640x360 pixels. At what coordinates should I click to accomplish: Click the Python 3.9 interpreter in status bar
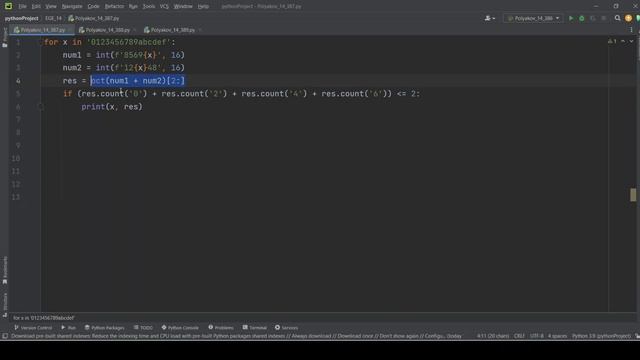click(x=601, y=336)
